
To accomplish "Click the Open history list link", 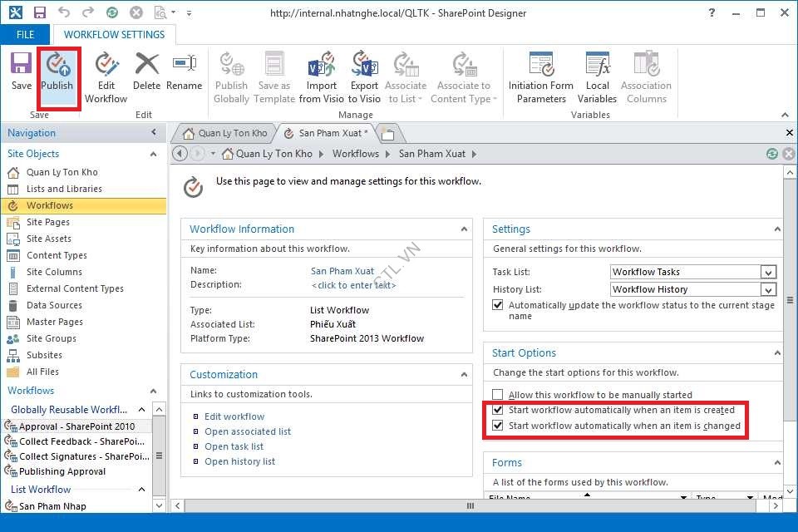I will (x=239, y=462).
